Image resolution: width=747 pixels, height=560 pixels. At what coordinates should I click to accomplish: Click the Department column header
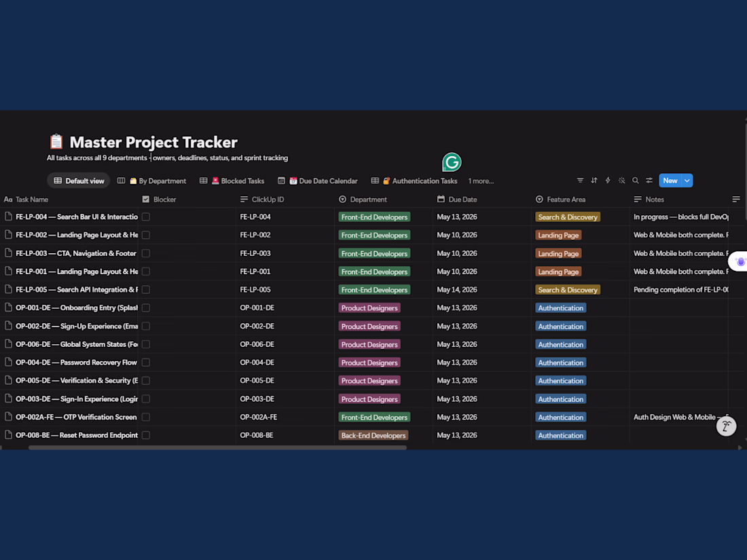click(363, 200)
